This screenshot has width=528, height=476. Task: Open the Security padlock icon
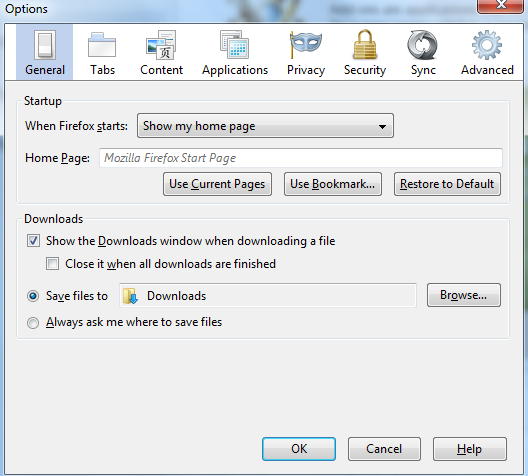[365, 44]
